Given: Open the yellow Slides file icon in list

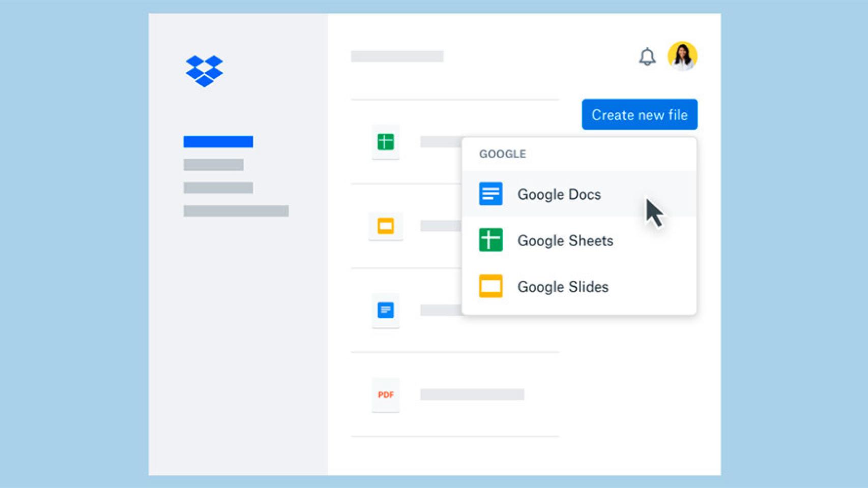Looking at the screenshot, I should tap(385, 226).
